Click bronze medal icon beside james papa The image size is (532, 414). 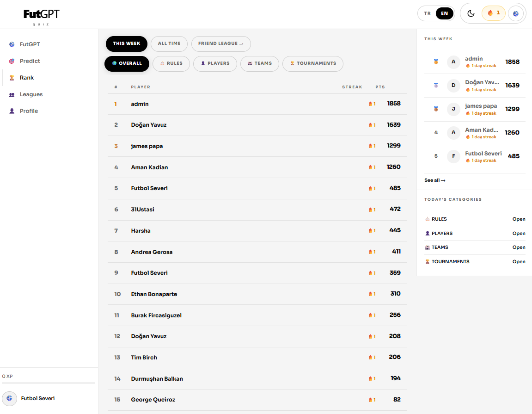pos(436,109)
